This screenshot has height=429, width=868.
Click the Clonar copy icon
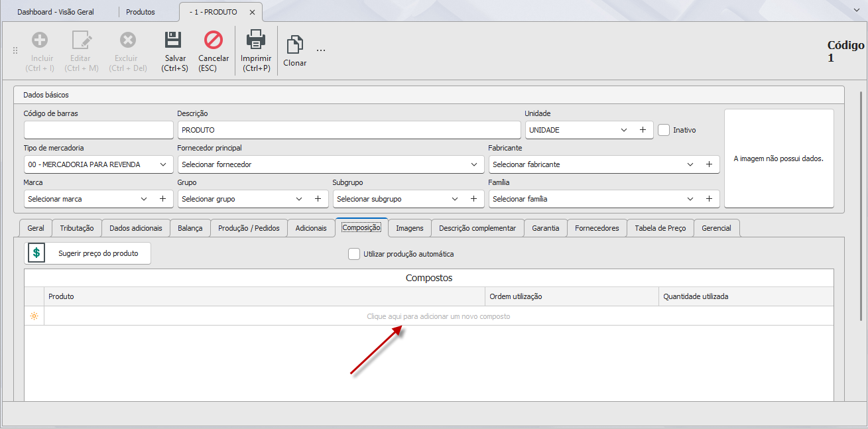click(x=294, y=45)
